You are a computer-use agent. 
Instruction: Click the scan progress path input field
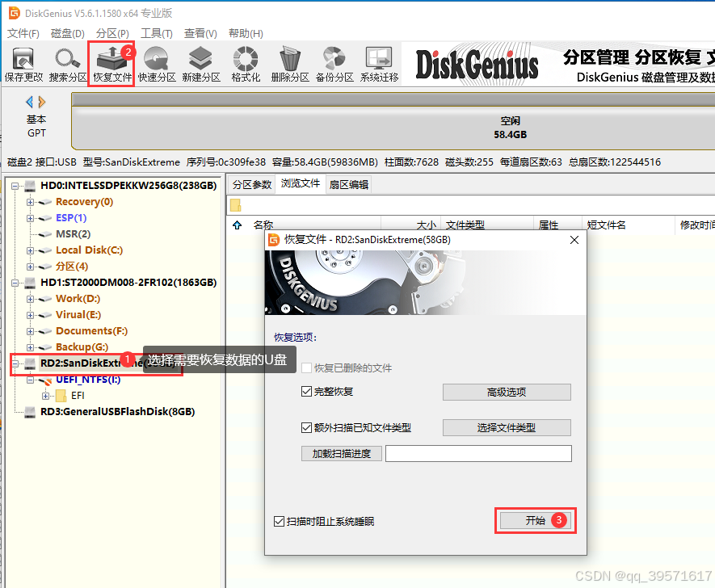pos(478,453)
